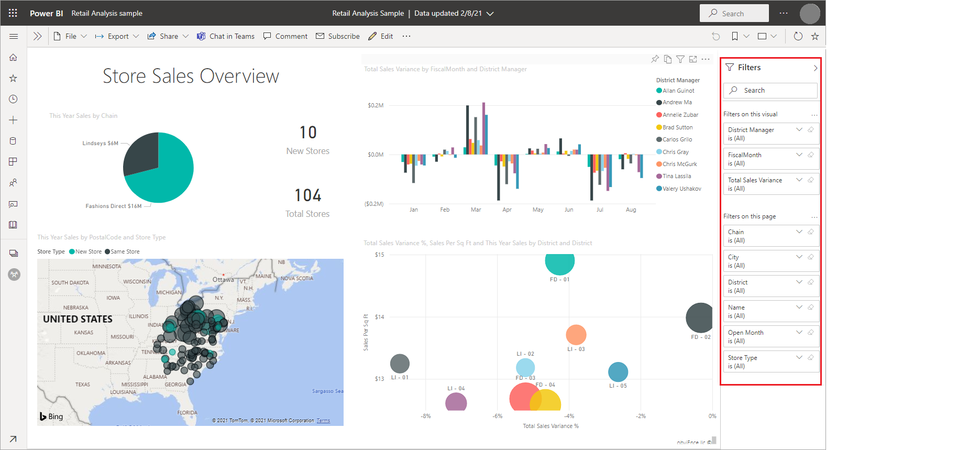Clear the District Manager filter eraser
This screenshot has height=450, width=980.
(811, 129)
